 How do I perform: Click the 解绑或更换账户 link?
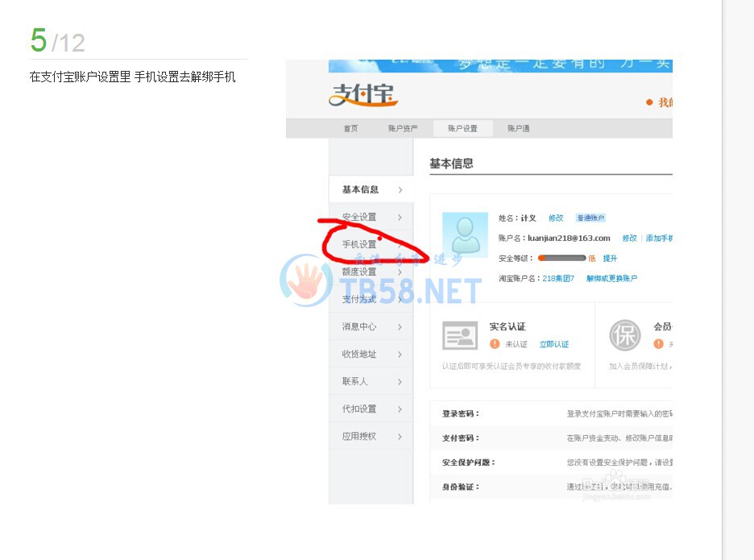point(611,279)
